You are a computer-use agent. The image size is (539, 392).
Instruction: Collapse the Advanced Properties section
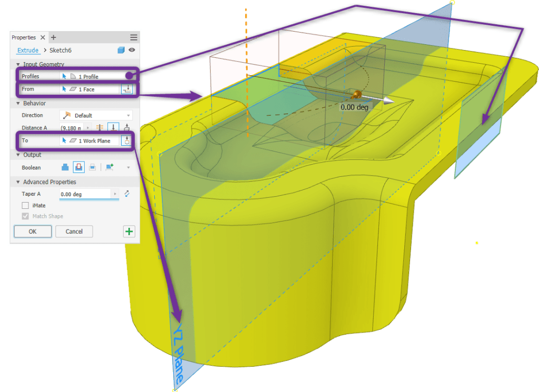pos(18,182)
